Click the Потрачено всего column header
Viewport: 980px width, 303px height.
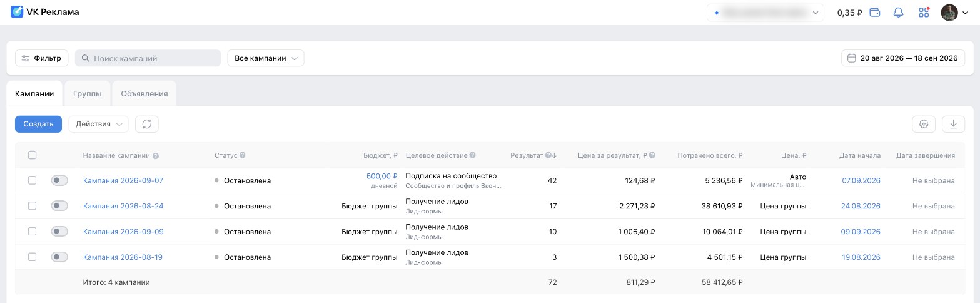pos(710,155)
